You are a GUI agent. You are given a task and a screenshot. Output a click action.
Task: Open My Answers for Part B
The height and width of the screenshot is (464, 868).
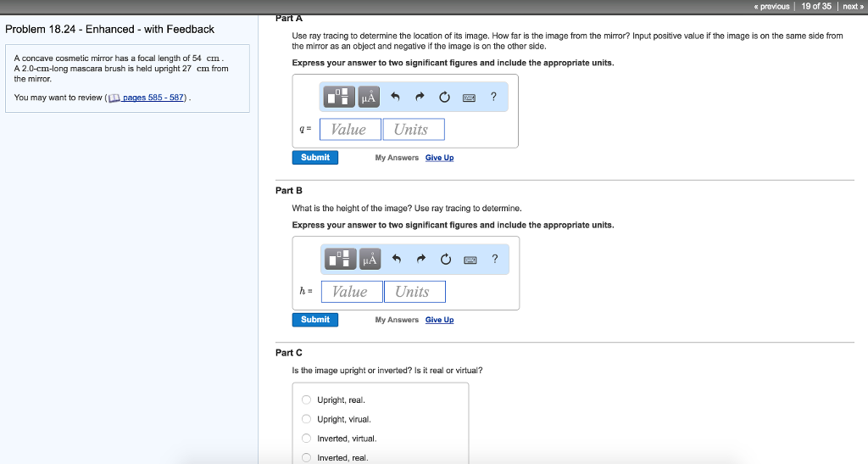pos(397,320)
